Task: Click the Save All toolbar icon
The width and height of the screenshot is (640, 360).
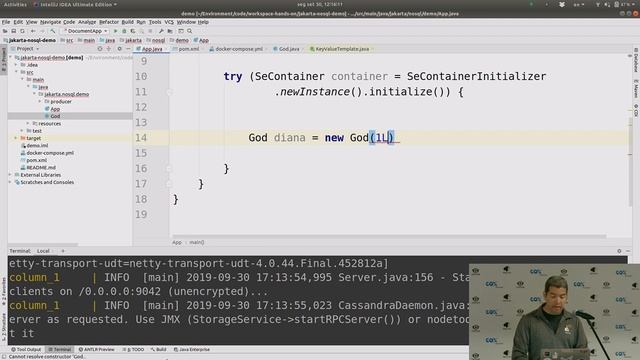Action: coord(13,31)
